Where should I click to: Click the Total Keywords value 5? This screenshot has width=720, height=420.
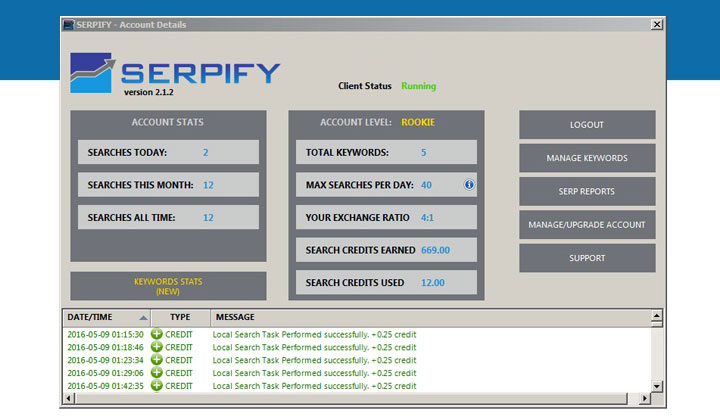click(x=424, y=152)
